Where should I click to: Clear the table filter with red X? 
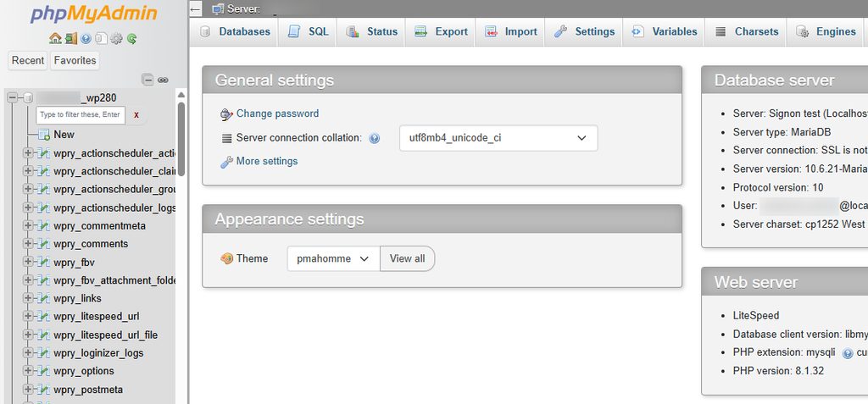point(136,115)
